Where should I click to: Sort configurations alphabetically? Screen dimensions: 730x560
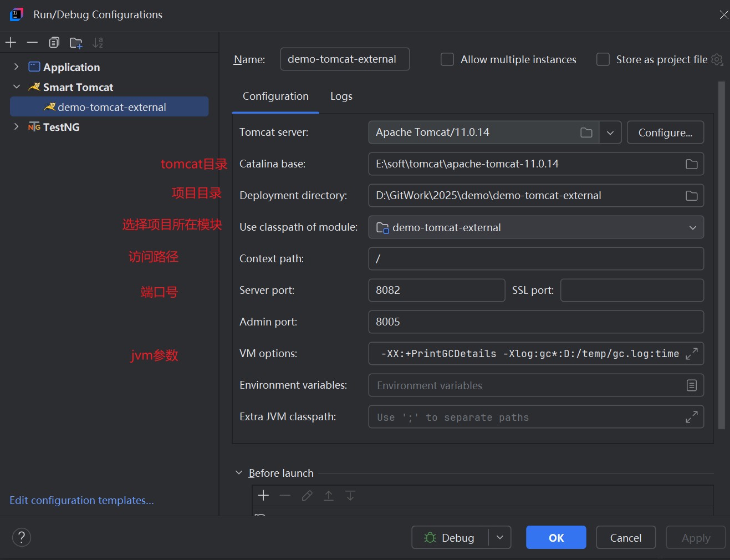[98, 42]
